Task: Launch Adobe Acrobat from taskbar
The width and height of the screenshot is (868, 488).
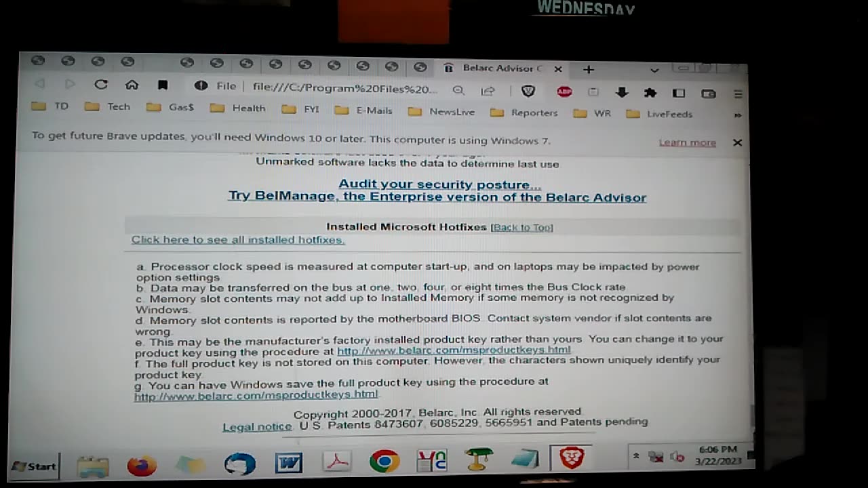Action: [337, 462]
